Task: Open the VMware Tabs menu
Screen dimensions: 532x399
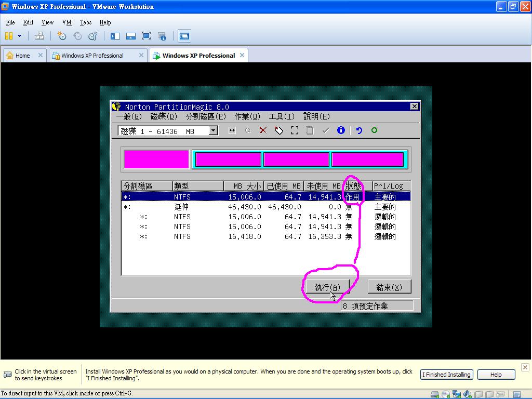Action: (86, 22)
